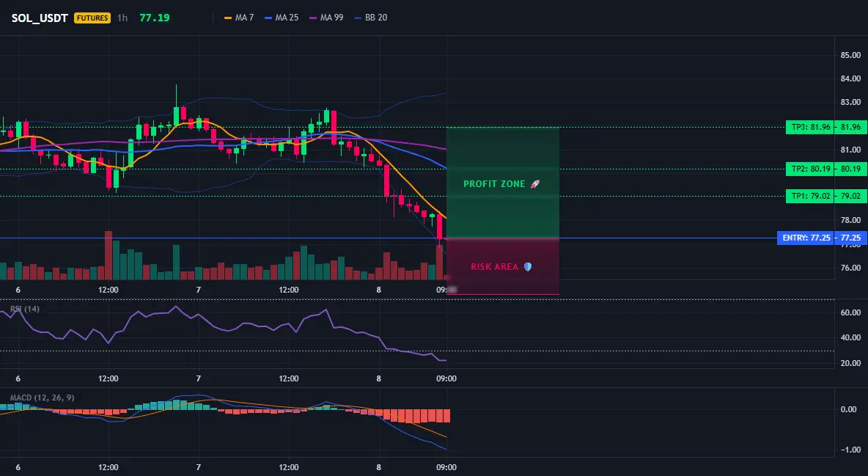Click the 84.00 price axis value
868x476 pixels.
pyautogui.click(x=851, y=78)
